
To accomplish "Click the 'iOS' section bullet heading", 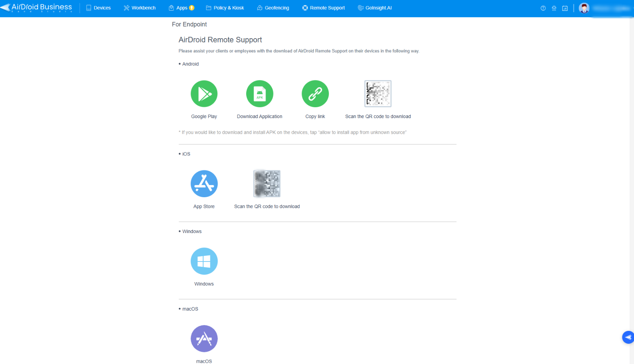I will coord(185,154).
